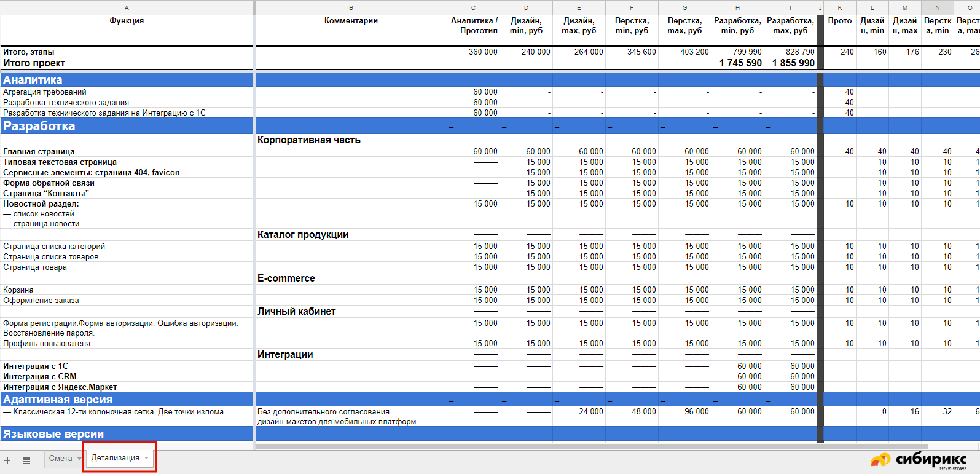
Task: Click the Функция header cell
Action: pos(127,30)
